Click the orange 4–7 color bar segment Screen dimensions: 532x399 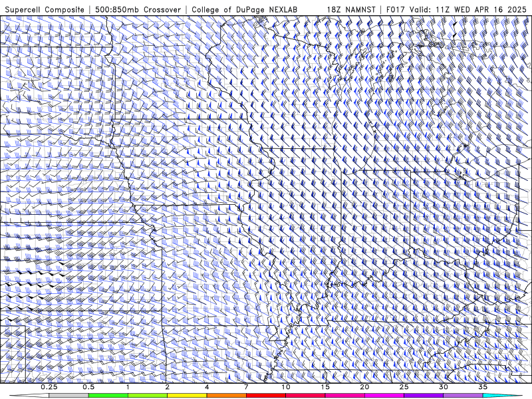click(226, 396)
